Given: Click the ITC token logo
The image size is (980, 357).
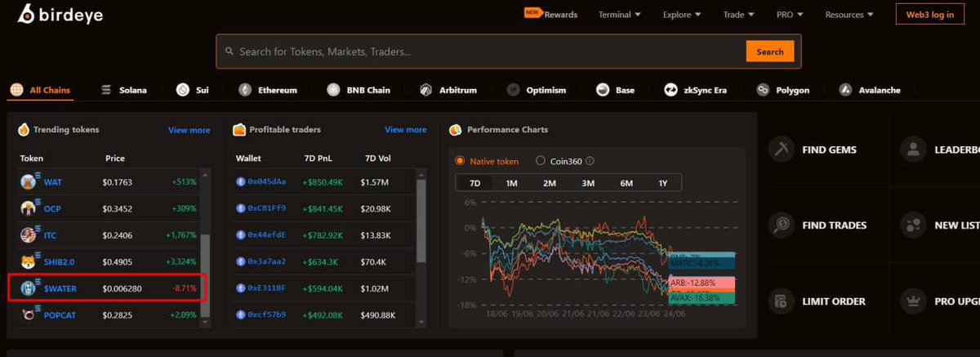Looking at the screenshot, I should 30,235.
